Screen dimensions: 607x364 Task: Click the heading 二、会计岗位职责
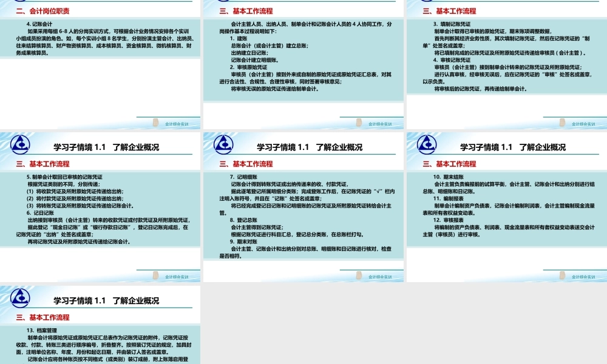coord(42,10)
